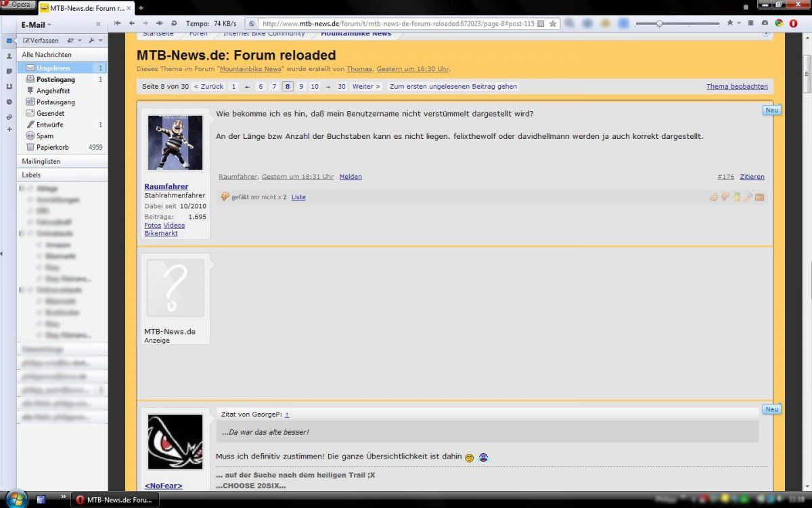
Task: Bookmark page with address bar star
Action: [553, 24]
